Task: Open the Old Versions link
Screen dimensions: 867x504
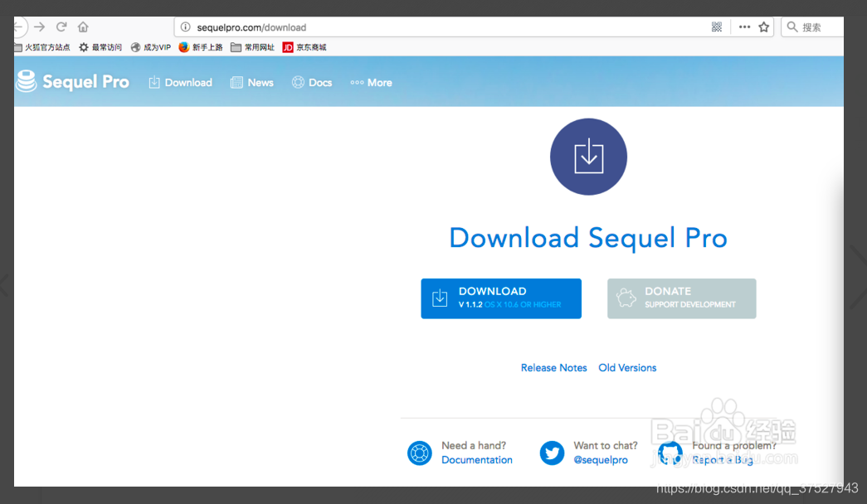Action: (627, 367)
